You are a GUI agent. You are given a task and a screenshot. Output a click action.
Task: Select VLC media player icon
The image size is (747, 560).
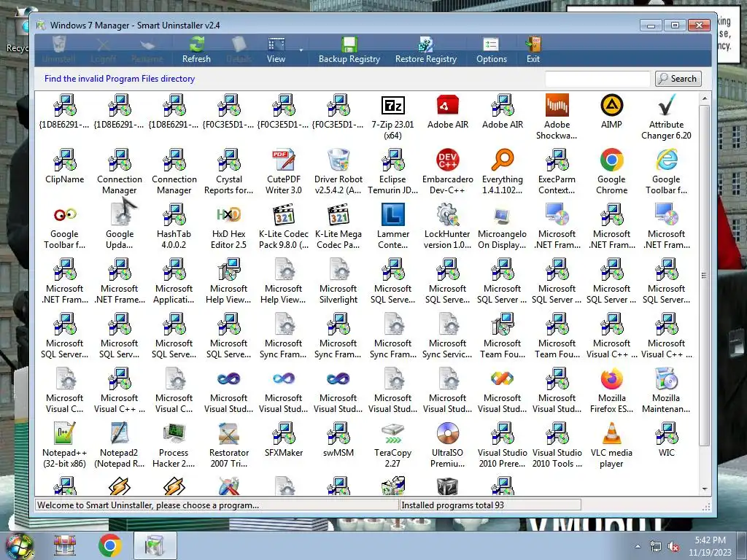point(612,445)
